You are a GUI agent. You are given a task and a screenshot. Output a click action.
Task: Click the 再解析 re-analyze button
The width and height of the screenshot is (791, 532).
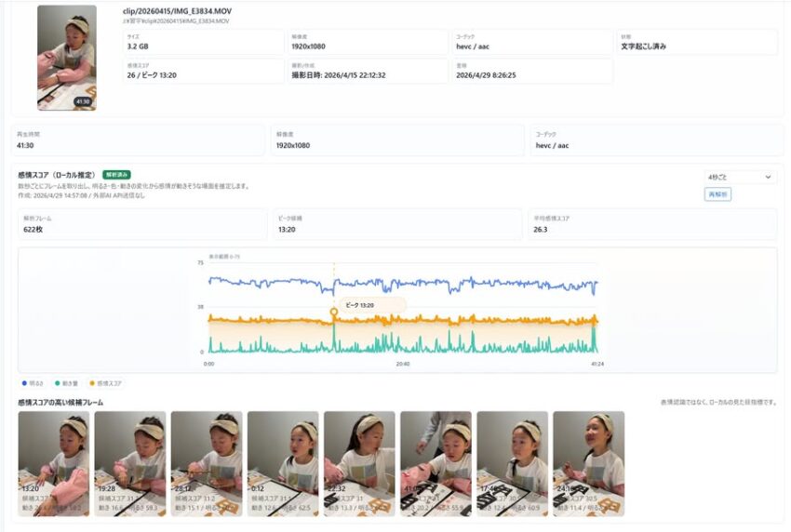(717, 194)
